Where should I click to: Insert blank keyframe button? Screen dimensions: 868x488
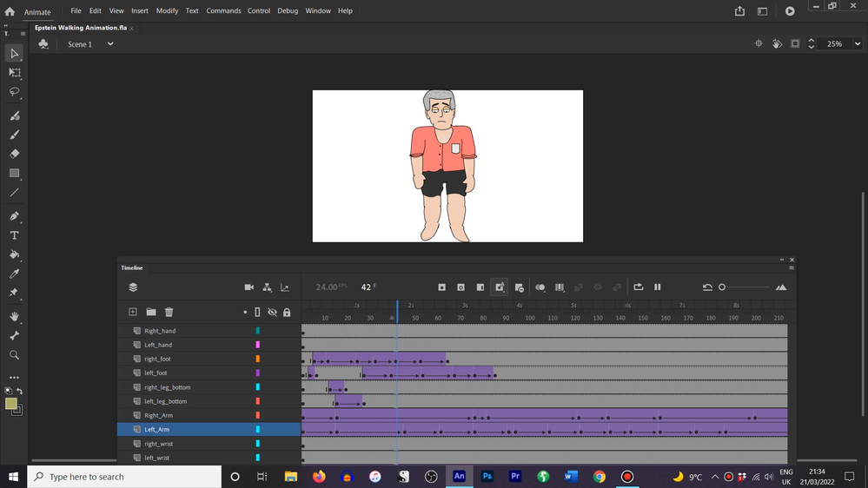461,287
